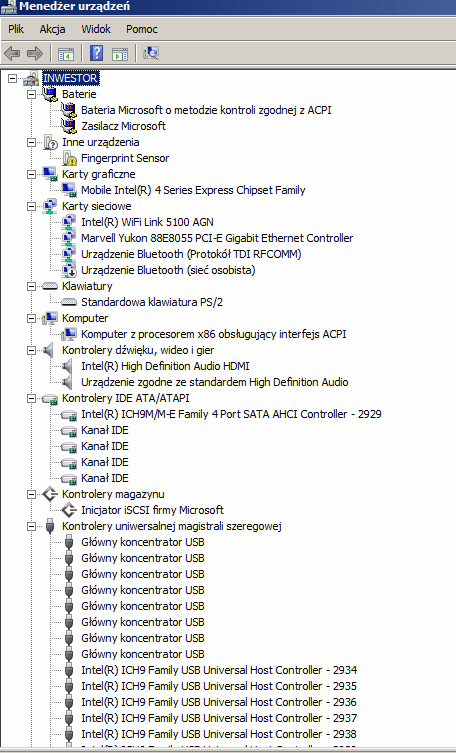The image size is (456, 753).
Task: Select Urządzenie zgodne ze standardem High Definition Audio
Action: [215, 382]
